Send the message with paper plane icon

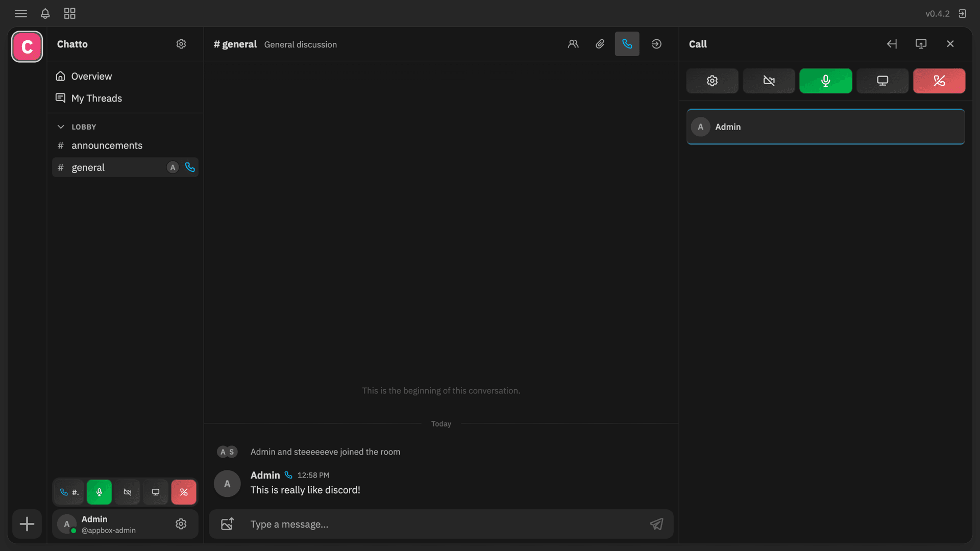656,524
